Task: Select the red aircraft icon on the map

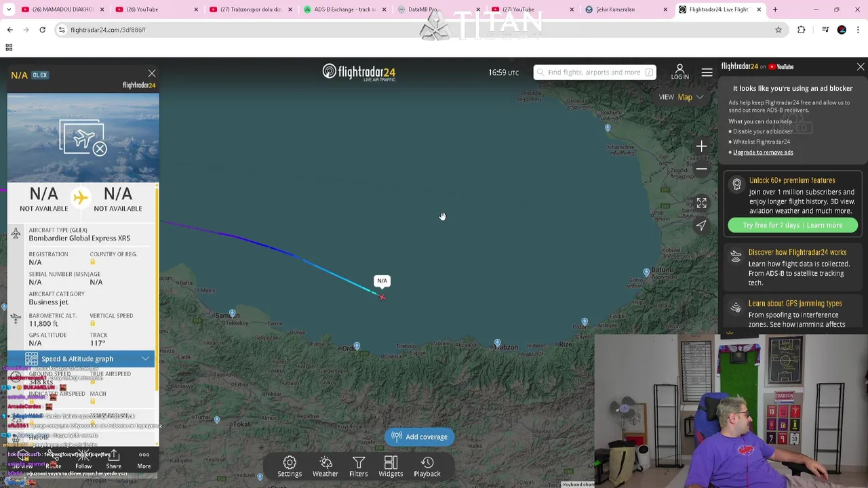Action: 382,297
